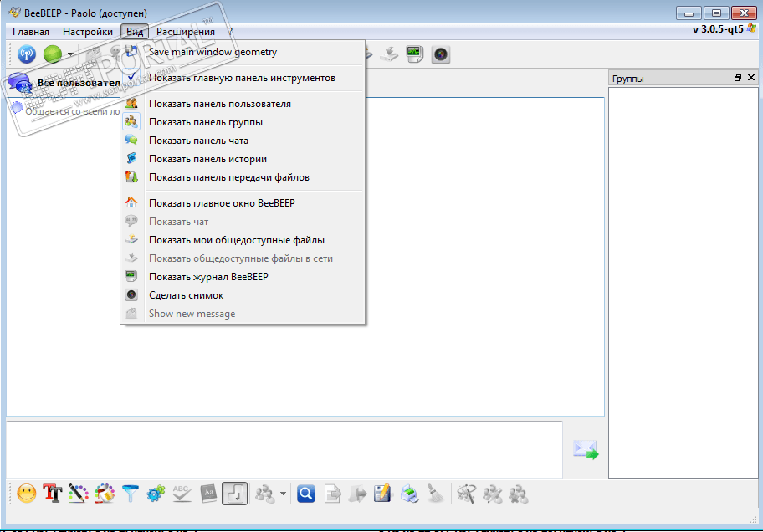This screenshot has width=763, height=532.
Task: Click the grey folder arrow icon
Action: 358,494
